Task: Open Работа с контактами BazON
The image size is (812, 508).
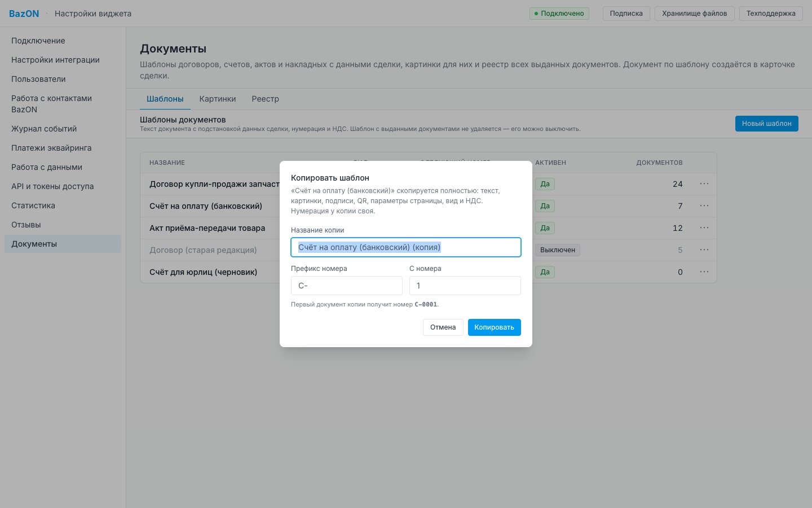Action: [63, 104]
